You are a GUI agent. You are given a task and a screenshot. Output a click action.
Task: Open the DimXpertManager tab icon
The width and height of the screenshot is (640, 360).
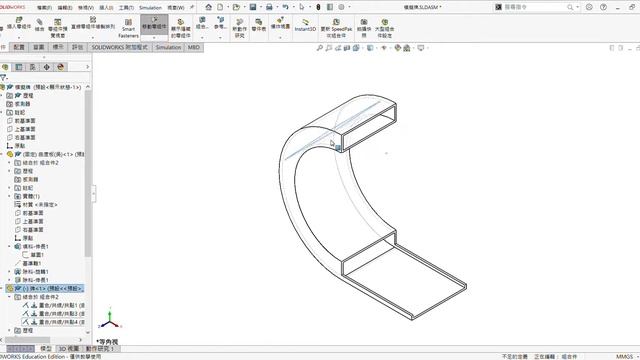pyautogui.click(x=47, y=67)
